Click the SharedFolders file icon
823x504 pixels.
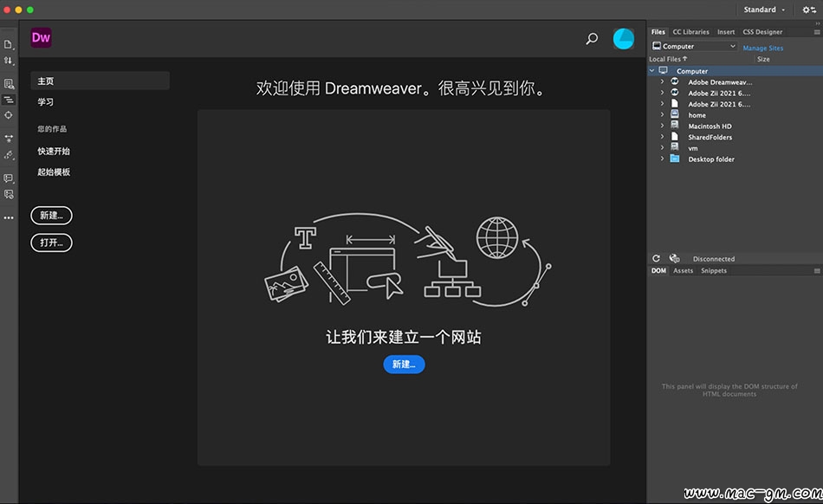point(675,136)
